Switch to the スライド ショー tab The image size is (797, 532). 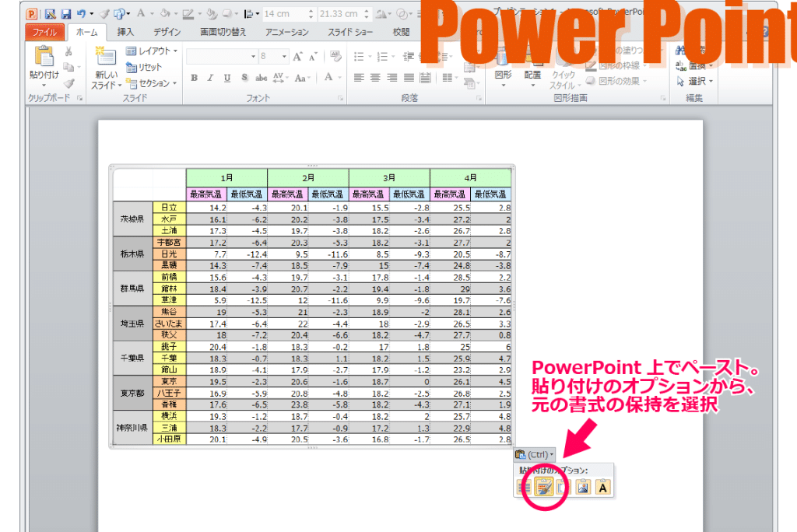tap(350, 32)
